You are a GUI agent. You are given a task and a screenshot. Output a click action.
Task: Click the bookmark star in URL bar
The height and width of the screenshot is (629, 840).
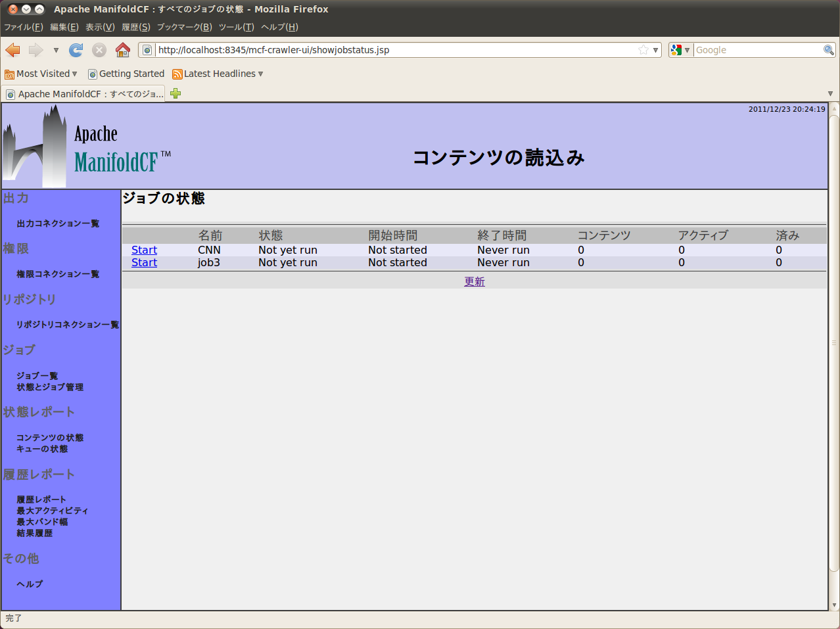643,50
